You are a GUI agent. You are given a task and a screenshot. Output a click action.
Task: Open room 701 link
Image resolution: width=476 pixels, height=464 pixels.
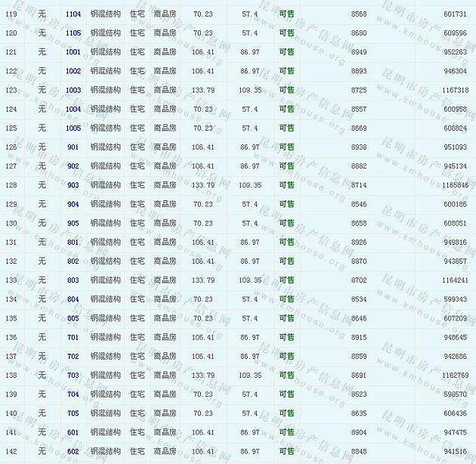[73, 338]
